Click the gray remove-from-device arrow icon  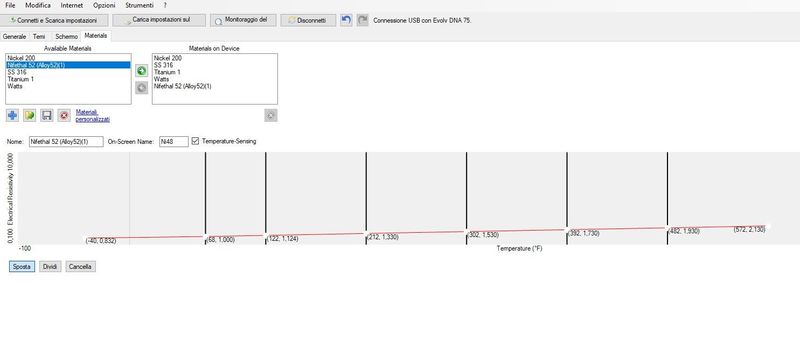pyautogui.click(x=141, y=88)
